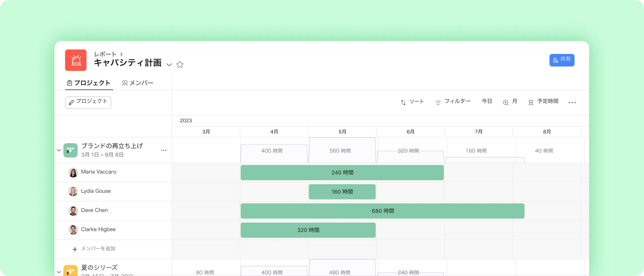Click the 5月 month header

click(342, 132)
